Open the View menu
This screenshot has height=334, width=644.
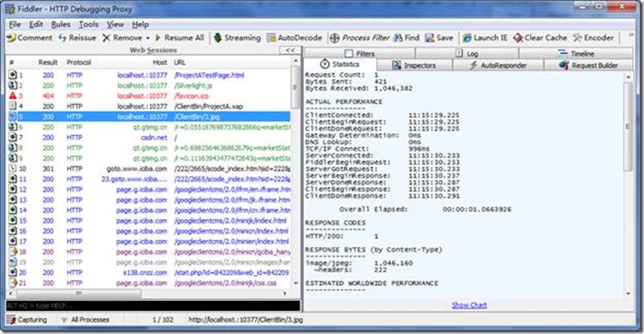[x=115, y=25]
